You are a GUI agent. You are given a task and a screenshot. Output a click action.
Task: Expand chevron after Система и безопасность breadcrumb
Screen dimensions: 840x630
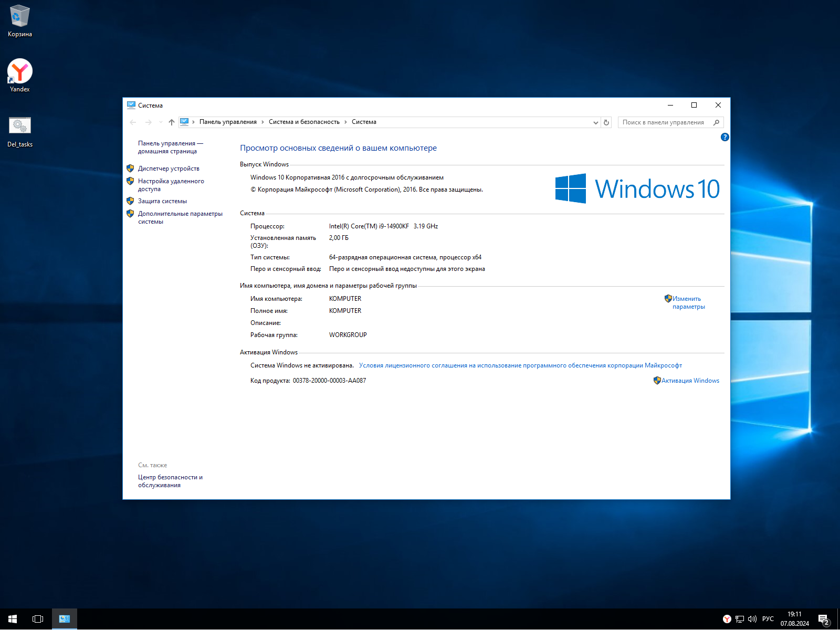pyautogui.click(x=345, y=122)
